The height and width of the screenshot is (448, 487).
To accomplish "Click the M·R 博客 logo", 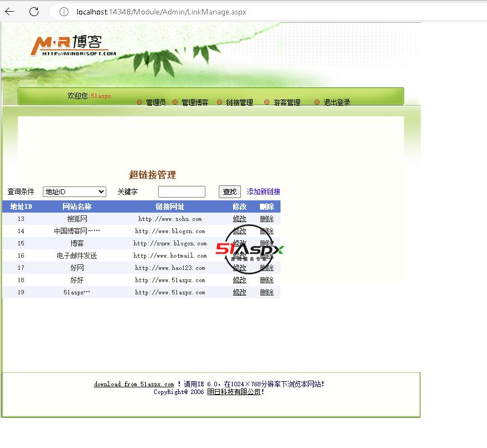I will tap(73, 45).
